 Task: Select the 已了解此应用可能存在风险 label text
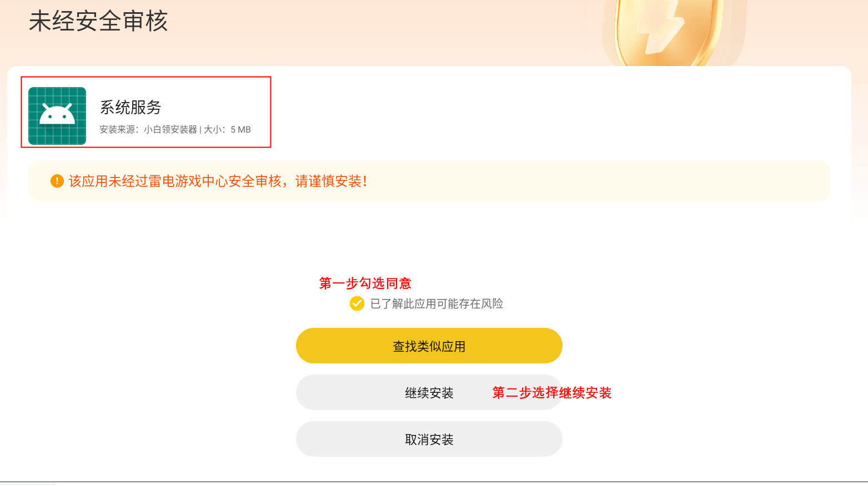tap(436, 303)
